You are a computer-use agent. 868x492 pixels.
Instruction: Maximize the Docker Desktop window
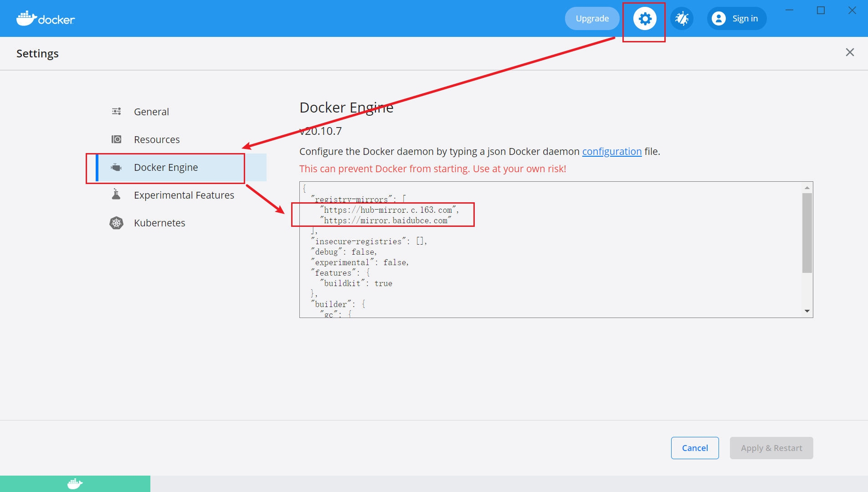point(821,10)
